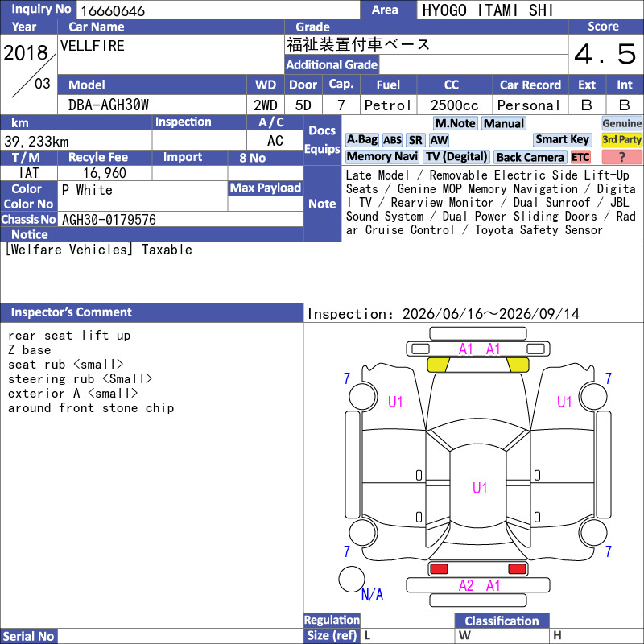Select the Personal car record value

529,105
